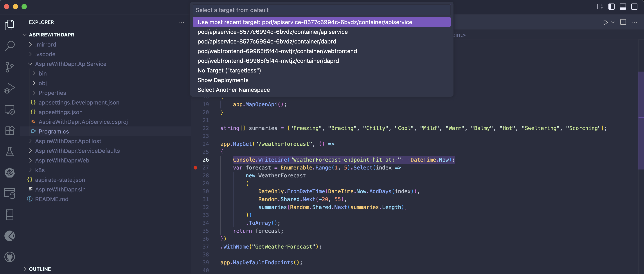
Task: Open the Testing flask view
Action: 10,151
